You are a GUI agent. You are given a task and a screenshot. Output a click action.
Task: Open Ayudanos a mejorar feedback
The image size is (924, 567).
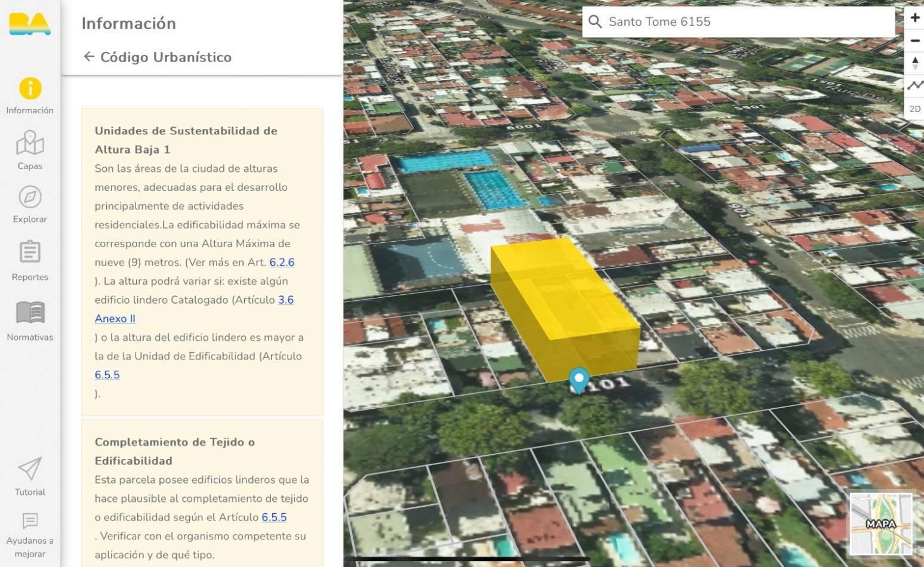point(30,535)
